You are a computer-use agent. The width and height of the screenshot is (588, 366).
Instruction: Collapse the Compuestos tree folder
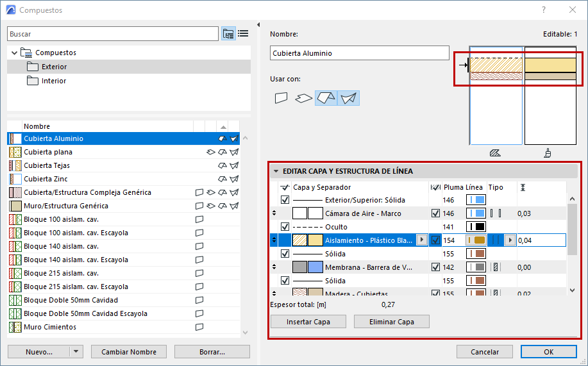click(14, 53)
